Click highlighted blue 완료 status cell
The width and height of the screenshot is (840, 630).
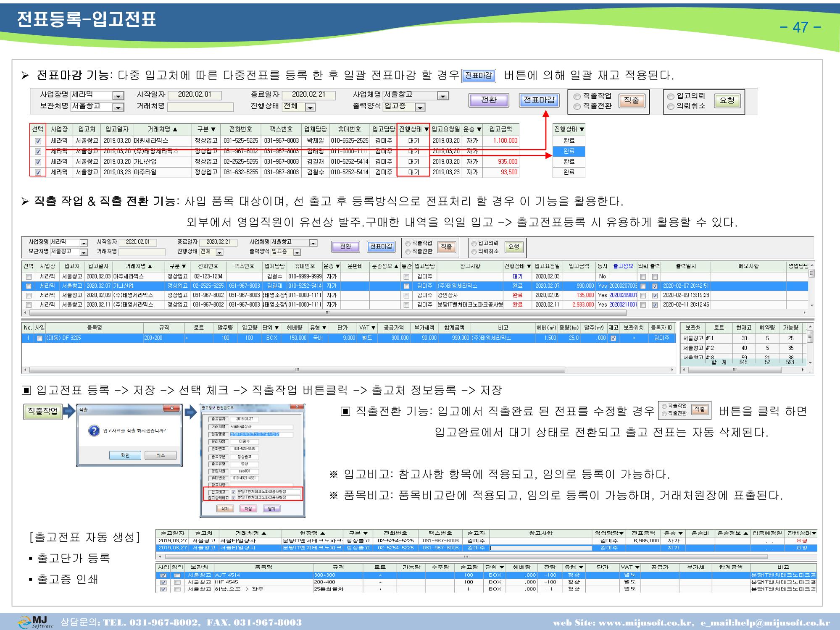569,151
